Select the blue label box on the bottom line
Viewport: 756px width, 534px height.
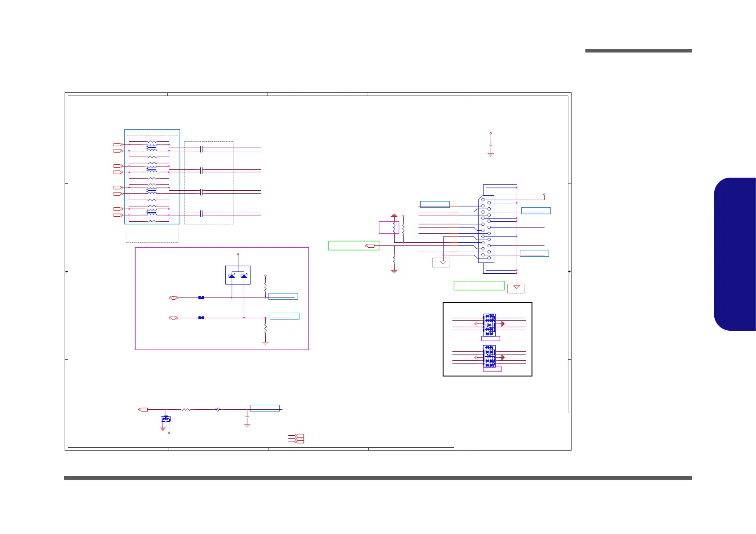tap(265, 408)
